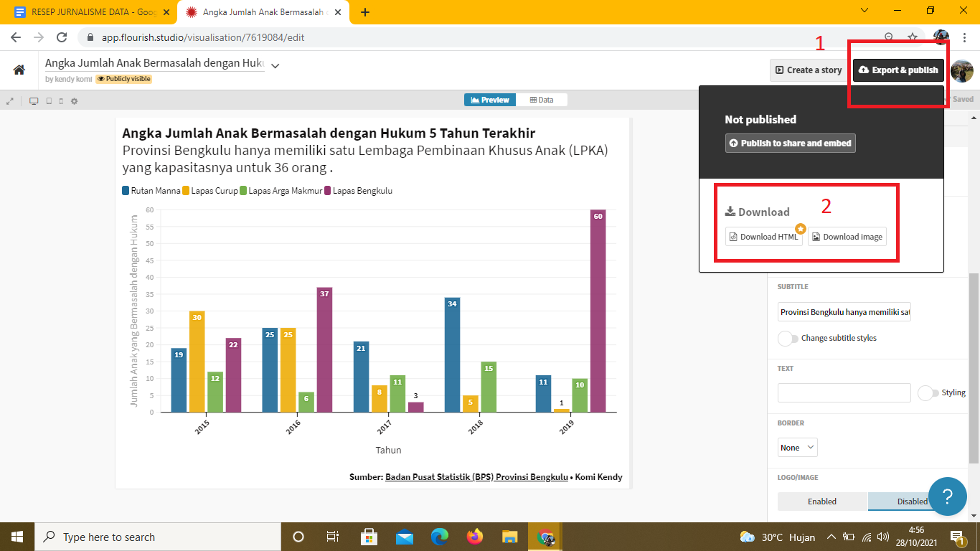Click the purple Lapas Bengkulu legend swatch
The width and height of the screenshot is (980, 551).
point(328,191)
